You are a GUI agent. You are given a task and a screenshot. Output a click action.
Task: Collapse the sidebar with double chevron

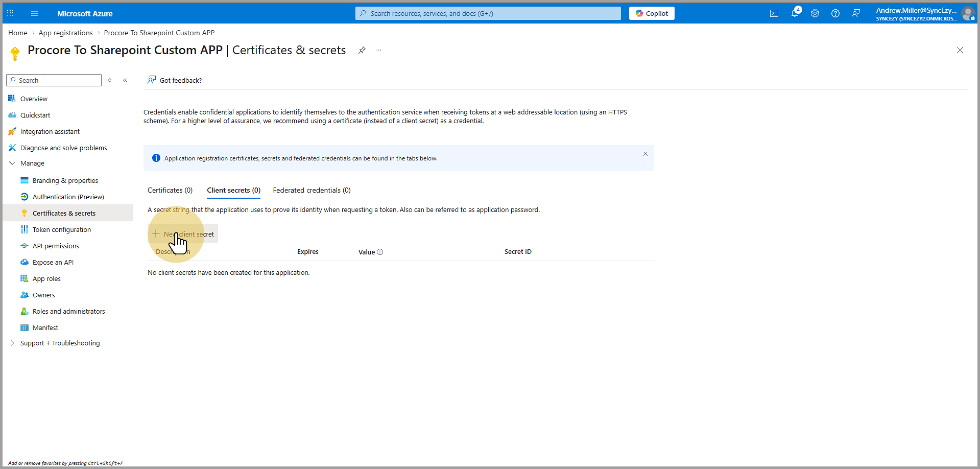pyautogui.click(x=125, y=80)
